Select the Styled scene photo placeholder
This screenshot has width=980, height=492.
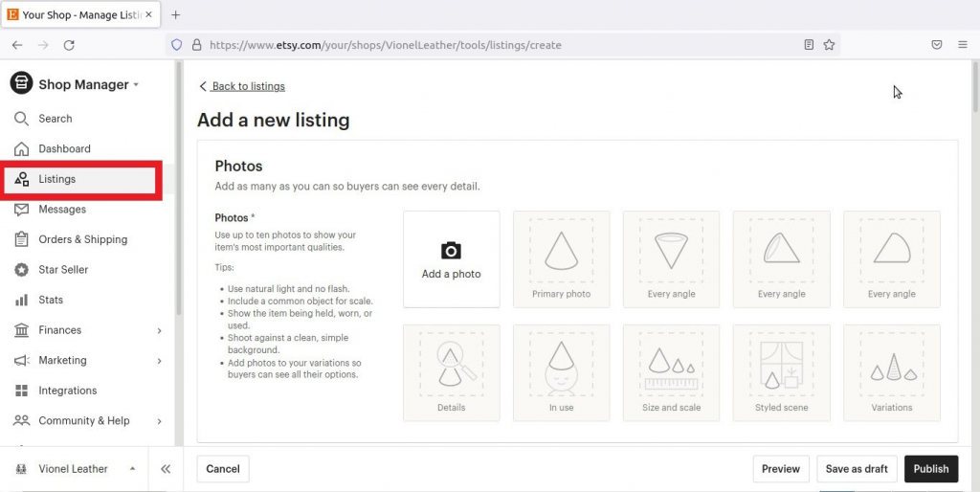pyautogui.click(x=781, y=372)
